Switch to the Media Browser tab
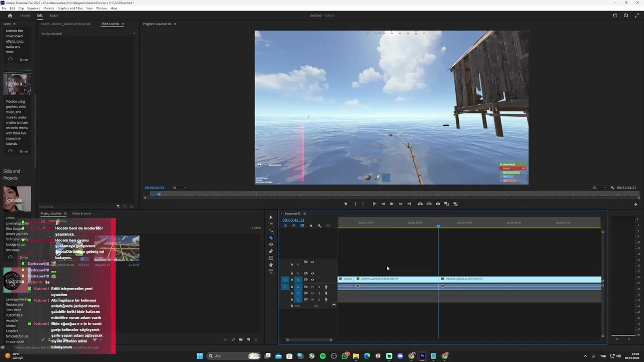 click(82, 214)
